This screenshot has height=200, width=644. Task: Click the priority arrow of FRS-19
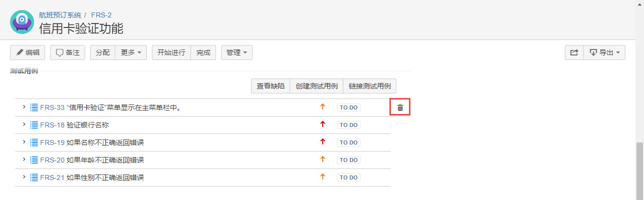[323, 142]
